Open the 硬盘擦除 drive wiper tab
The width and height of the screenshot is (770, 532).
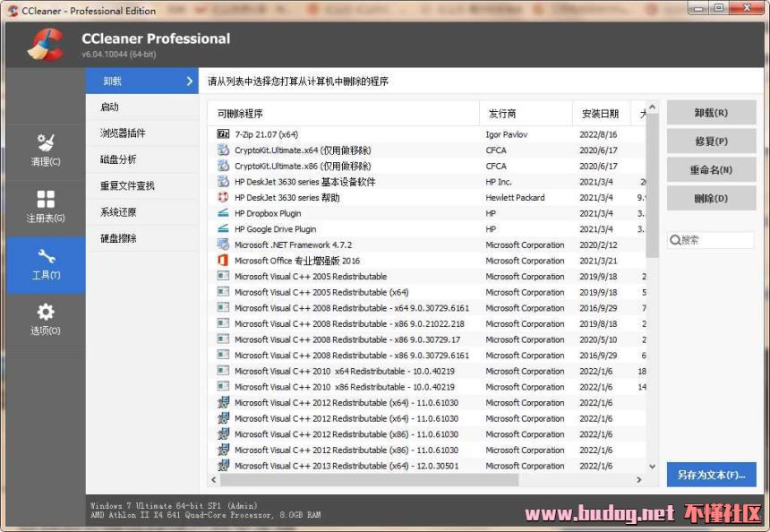tap(142, 238)
